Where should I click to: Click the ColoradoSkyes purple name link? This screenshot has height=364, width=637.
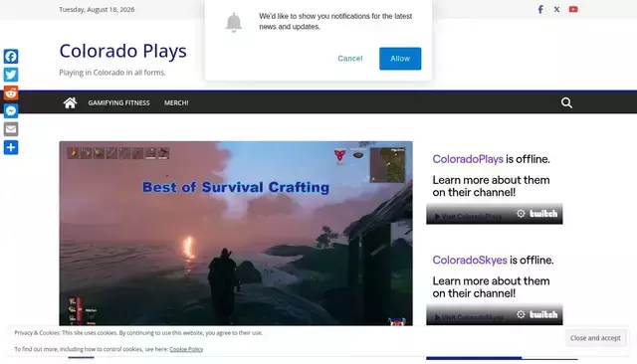click(470, 261)
